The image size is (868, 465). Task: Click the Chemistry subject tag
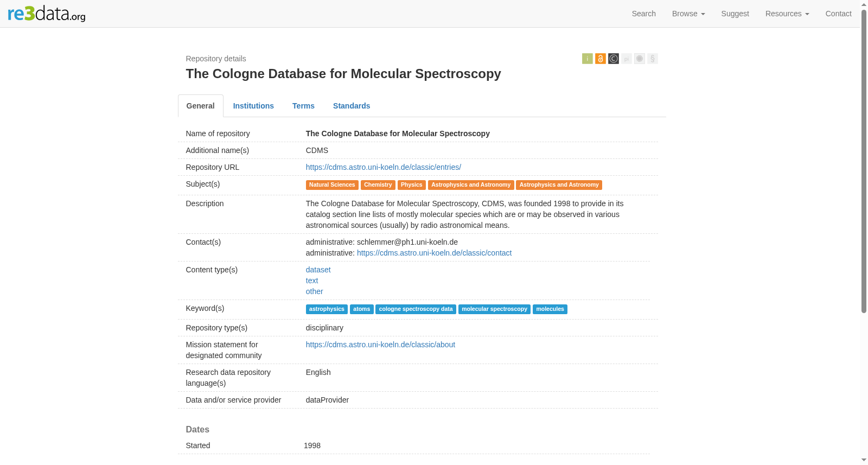click(x=378, y=185)
